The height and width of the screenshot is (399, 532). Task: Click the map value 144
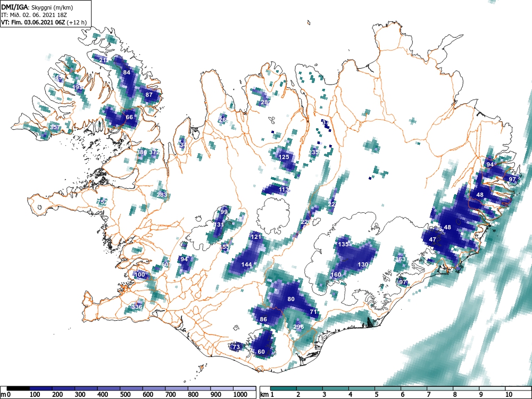(x=246, y=264)
